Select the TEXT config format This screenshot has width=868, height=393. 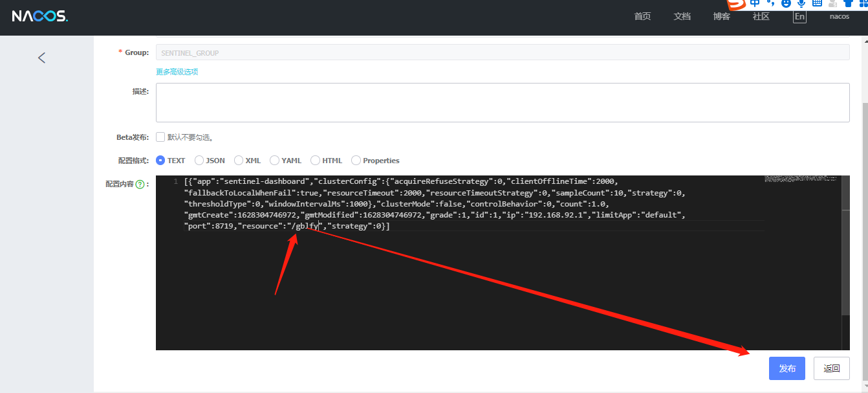click(x=160, y=161)
